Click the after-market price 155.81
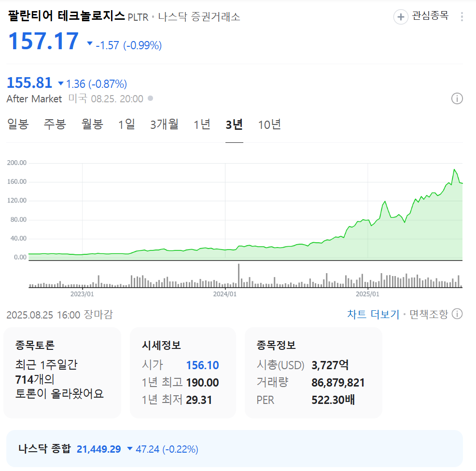Viewport: 476px width, 471px height. coord(29,83)
